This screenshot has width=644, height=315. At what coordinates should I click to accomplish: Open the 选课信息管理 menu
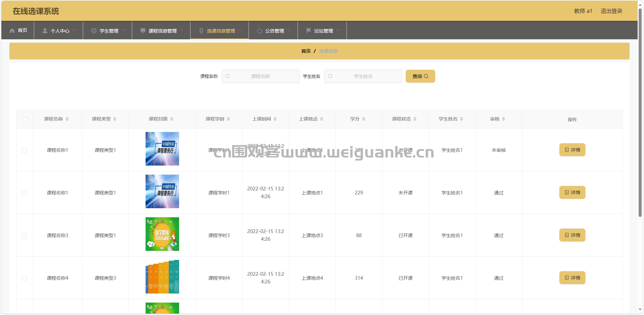pos(221,31)
